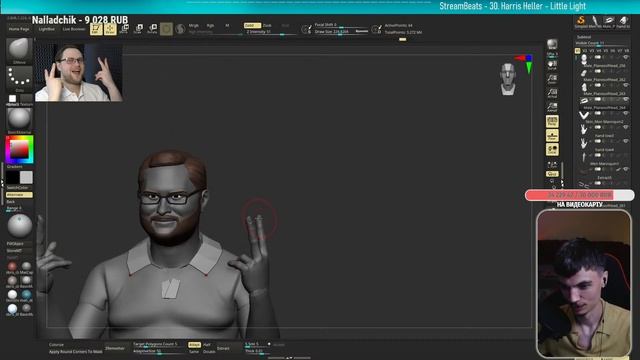Viewport: 640px width, 360px height.
Task: Toggle the Floor grid button
Action: [552, 136]
